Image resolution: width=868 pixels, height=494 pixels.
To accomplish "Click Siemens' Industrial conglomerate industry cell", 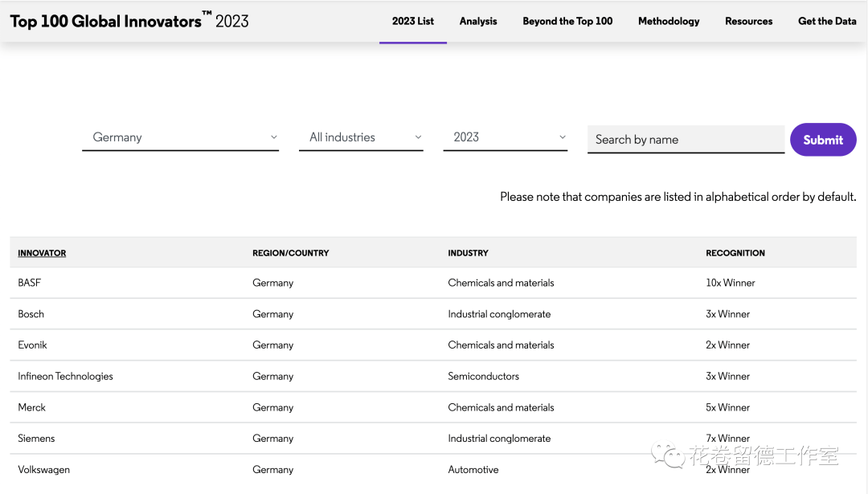I will (499, 438).
